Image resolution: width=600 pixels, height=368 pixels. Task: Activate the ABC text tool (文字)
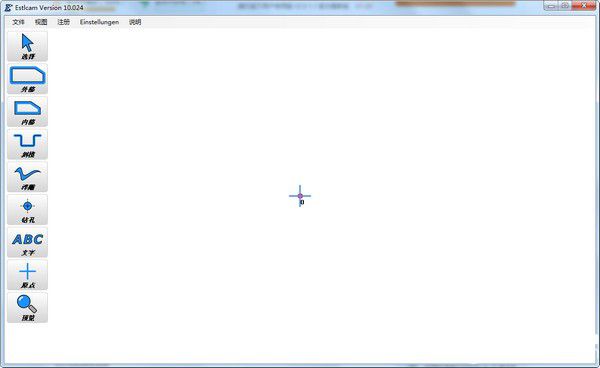tap(27, 243)
